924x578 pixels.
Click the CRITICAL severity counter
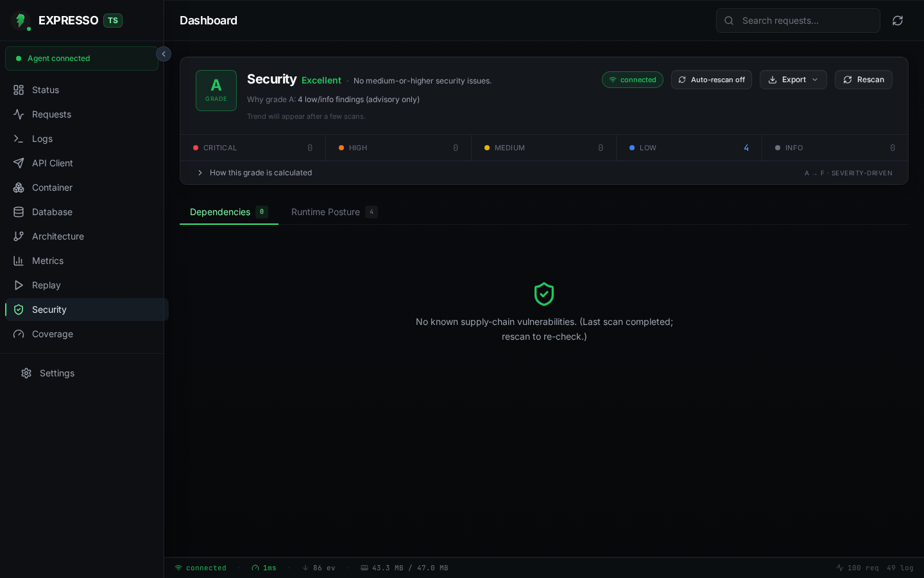click(253, 148)
